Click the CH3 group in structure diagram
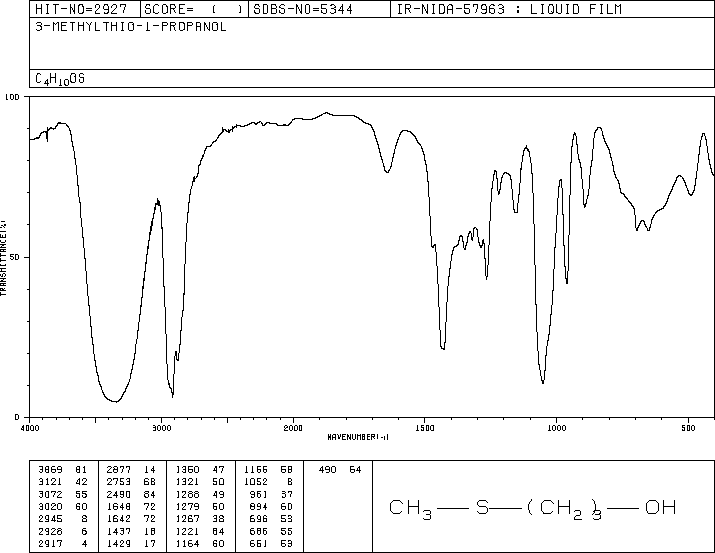 tap(410, 509)
